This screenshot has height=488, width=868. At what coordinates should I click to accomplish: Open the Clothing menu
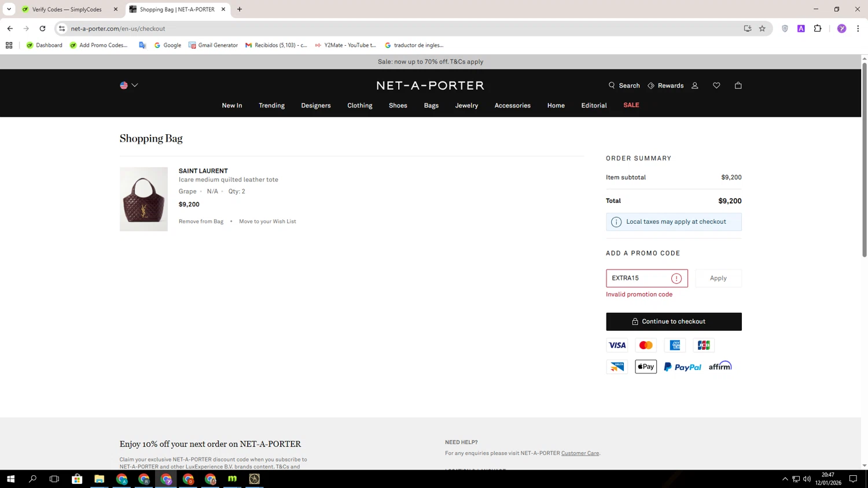(360, 105)
